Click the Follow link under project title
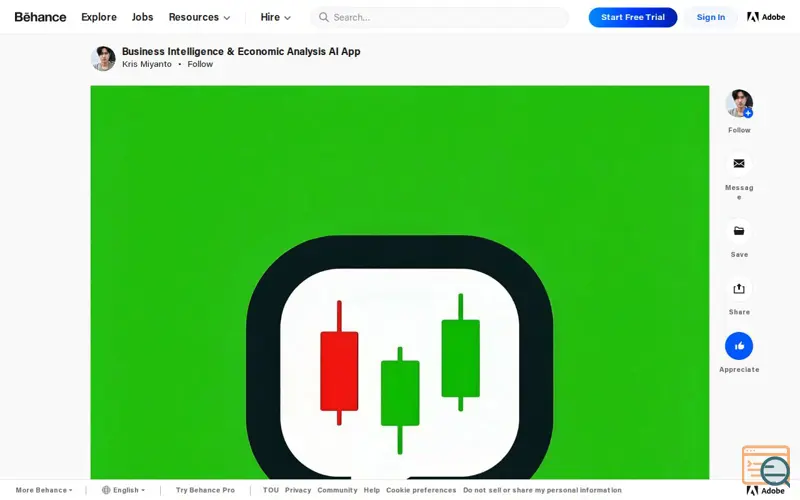The width and height of the screenshot is (800, 500). coord(200,64)
